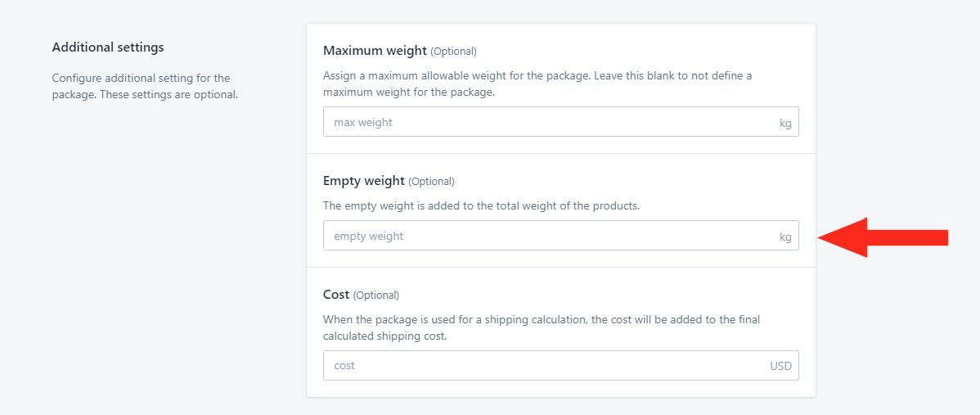Click the Empty weight heading
This screenshot has height=415, width=980.
point(364,181)
